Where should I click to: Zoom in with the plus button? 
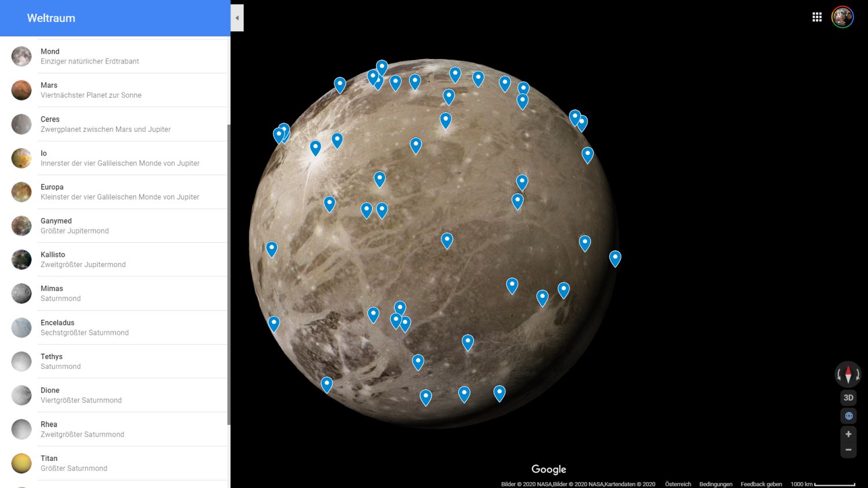point(848,434)
